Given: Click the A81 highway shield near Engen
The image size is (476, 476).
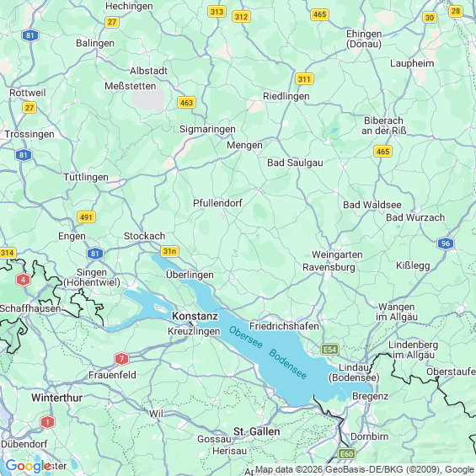Looking at the screenshot, I should (x=95, y=254).
